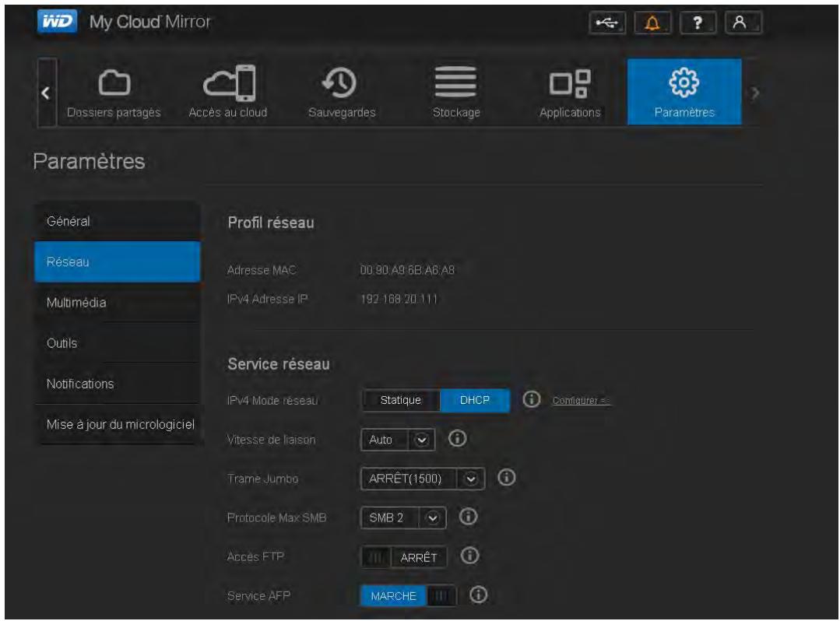The height and width of the screenshot is (621, 840).
Task: Show info for Protocole Max SMB
Action: (x=468, y=517)
